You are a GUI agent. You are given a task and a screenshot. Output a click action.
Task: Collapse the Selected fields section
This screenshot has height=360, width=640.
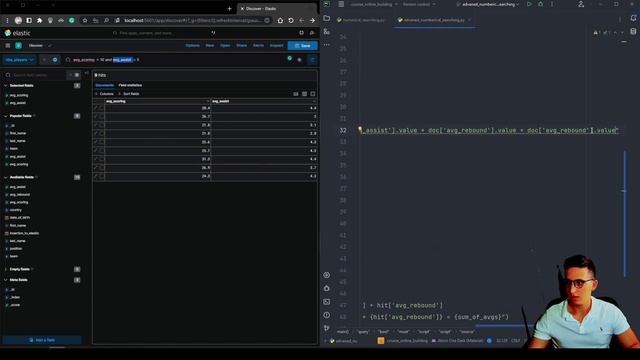pos(6,86)
